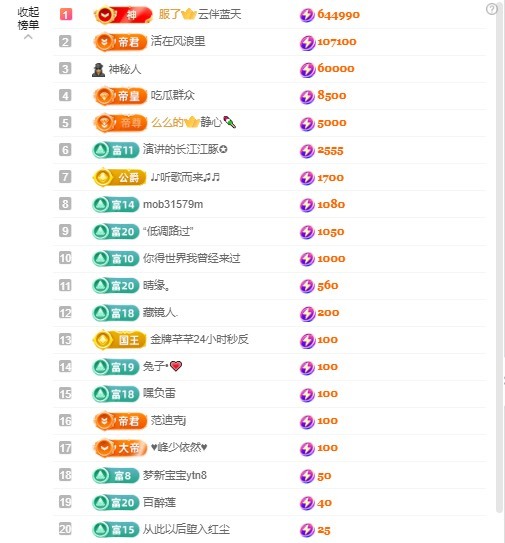Viewport: 505px width, 543px height.
Task: Select username 藏镜人.
Action: [160, 312]
